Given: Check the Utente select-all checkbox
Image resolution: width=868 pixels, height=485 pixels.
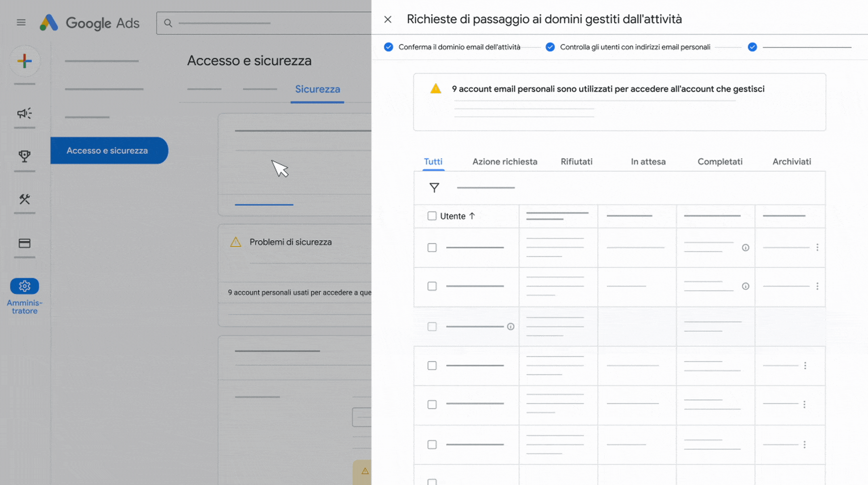Looking at the screenshot, I should tap(432, 216).
